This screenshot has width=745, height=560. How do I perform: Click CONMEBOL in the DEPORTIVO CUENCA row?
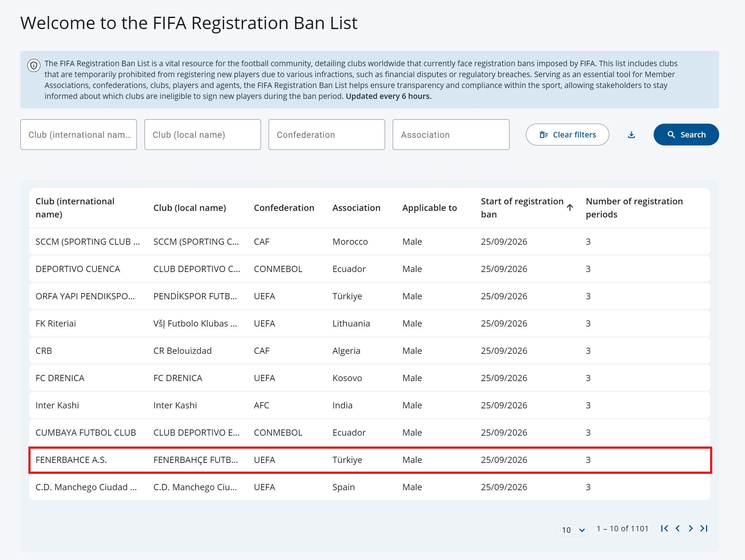click(x=278, y=269)
